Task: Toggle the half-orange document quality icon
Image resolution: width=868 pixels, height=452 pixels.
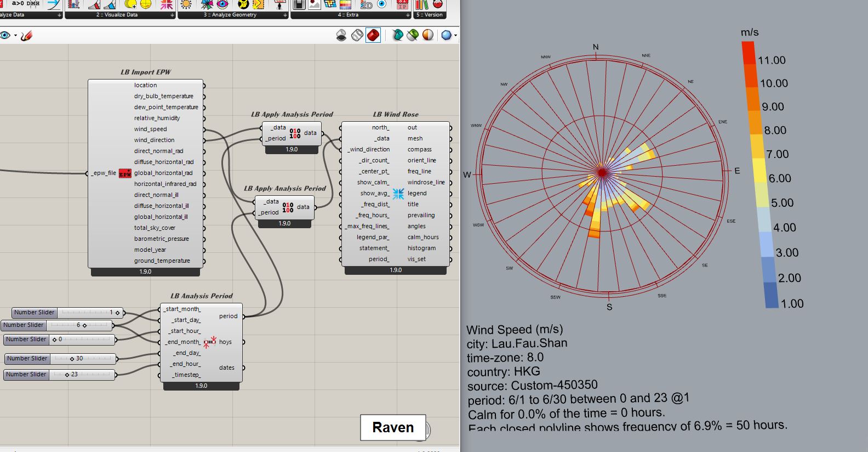Action: [428, 36]
